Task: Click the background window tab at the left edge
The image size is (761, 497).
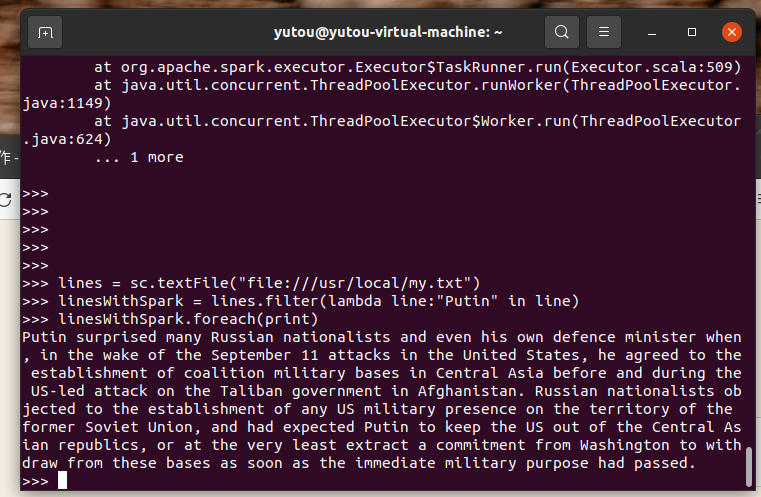Action: [9, 157]
